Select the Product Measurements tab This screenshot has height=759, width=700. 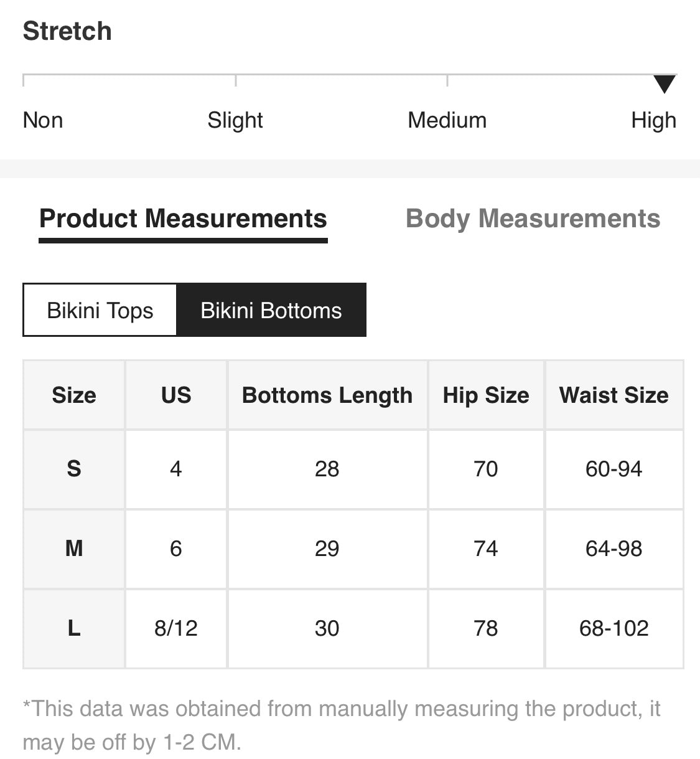click(x=183, y=219)
